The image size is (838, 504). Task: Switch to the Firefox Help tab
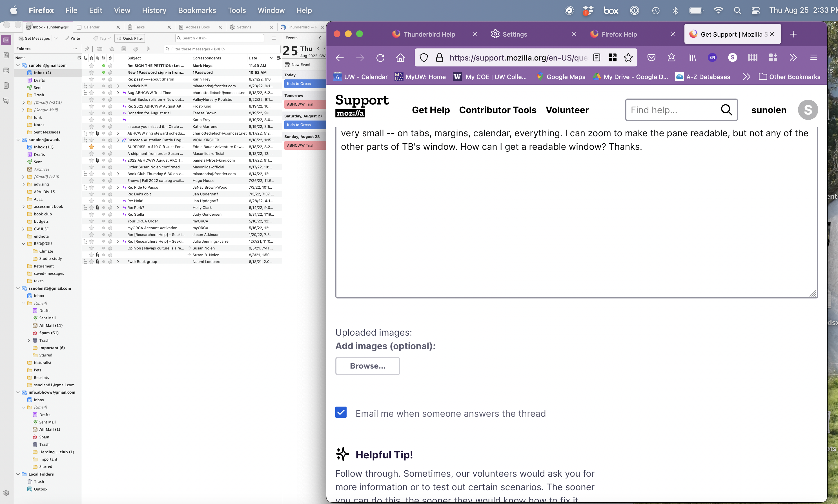point(619,34)
